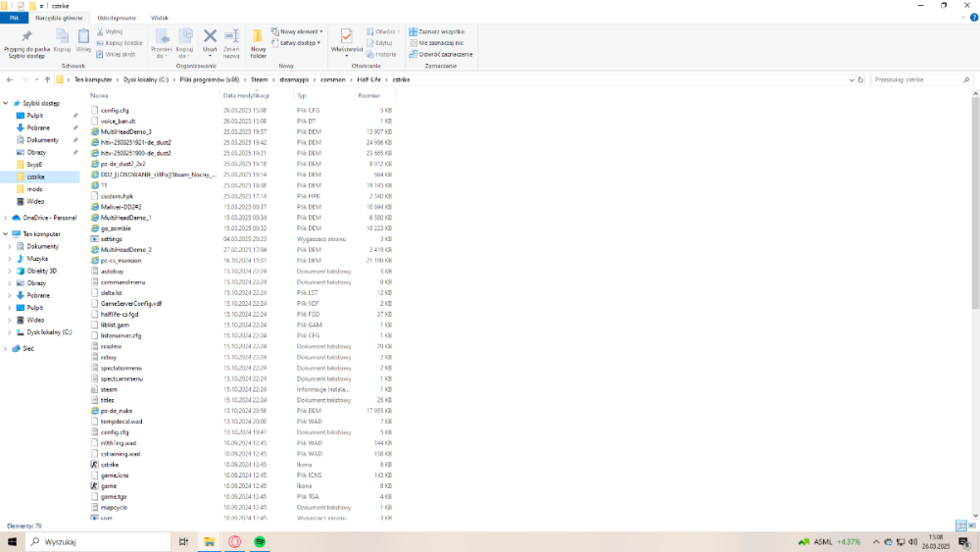The height and width of the screenshot is (552, 980).
Task: Switch to the Udostępnianie tab
Action: pos(117,18)
